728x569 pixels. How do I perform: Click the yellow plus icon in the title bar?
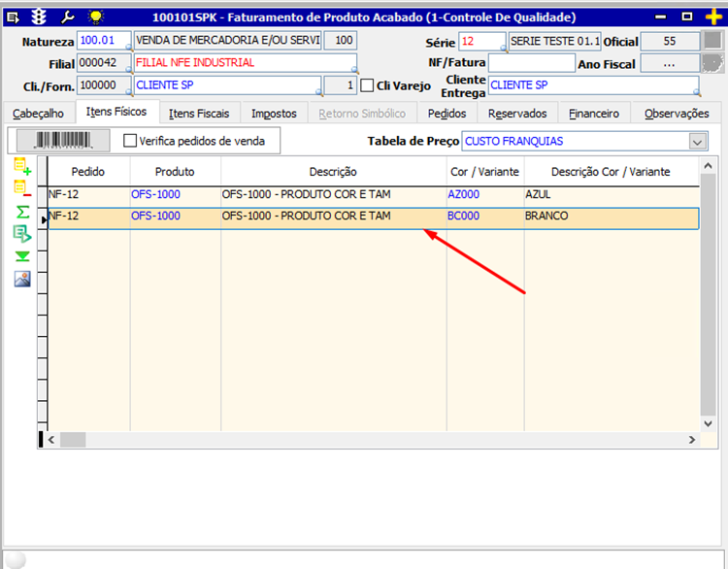coord(713,17)
